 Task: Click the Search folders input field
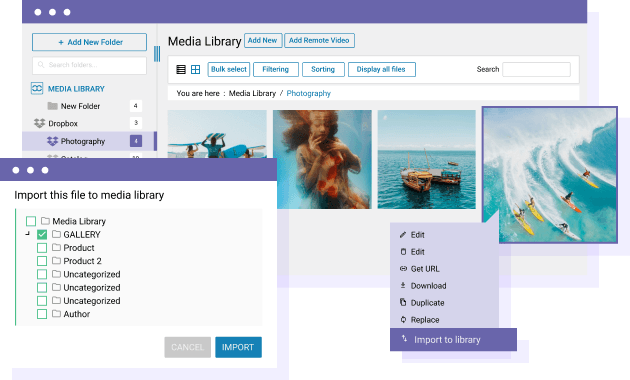click(x=89, y=65)
